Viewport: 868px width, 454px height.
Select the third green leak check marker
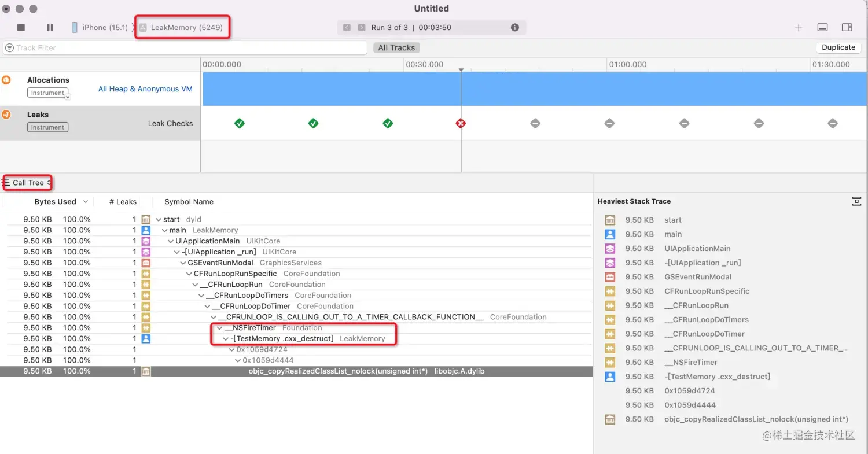click(388, 123)
